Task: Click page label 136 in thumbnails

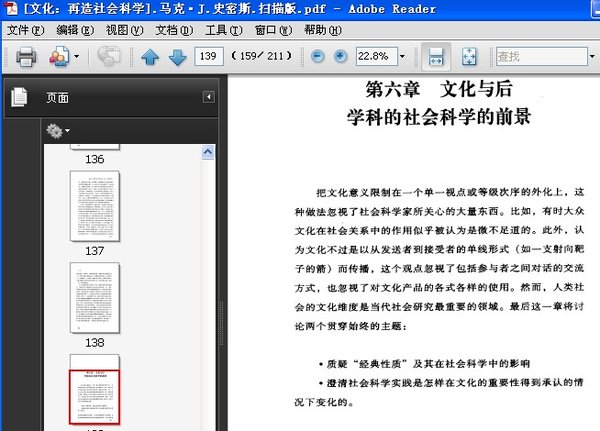Action: [x=95, y=159]
